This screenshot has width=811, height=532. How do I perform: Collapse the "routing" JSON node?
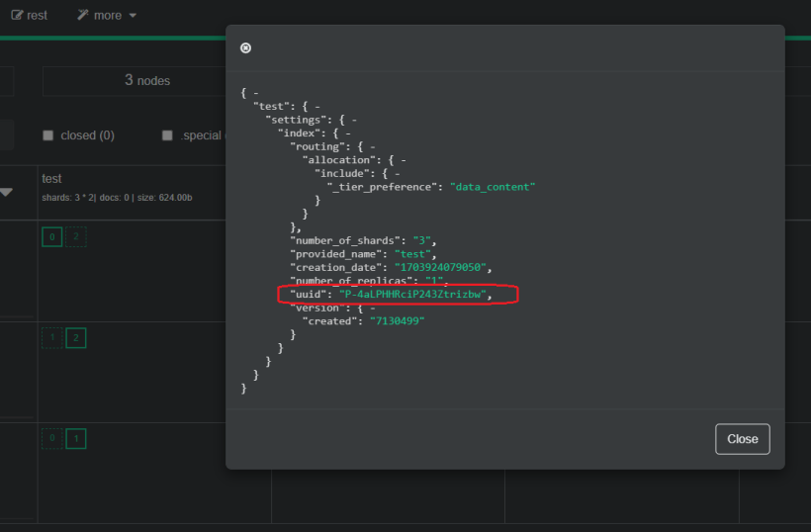pyautogui.click(x=373, y=146)
